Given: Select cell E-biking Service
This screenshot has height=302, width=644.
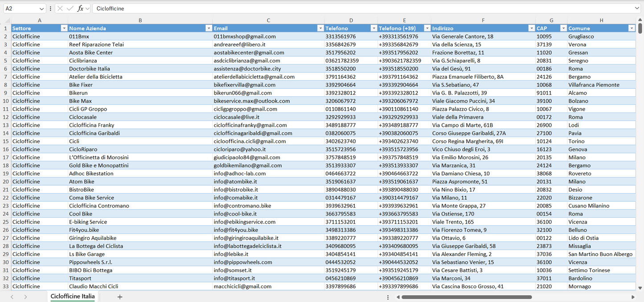Looking at the screenshot, I should (x=140, y=222).
